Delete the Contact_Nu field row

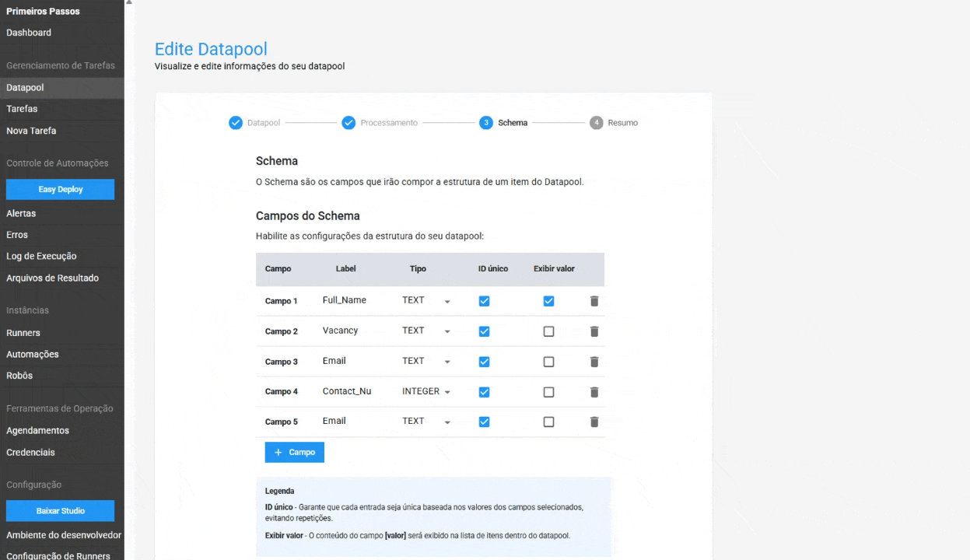[594, 392]
